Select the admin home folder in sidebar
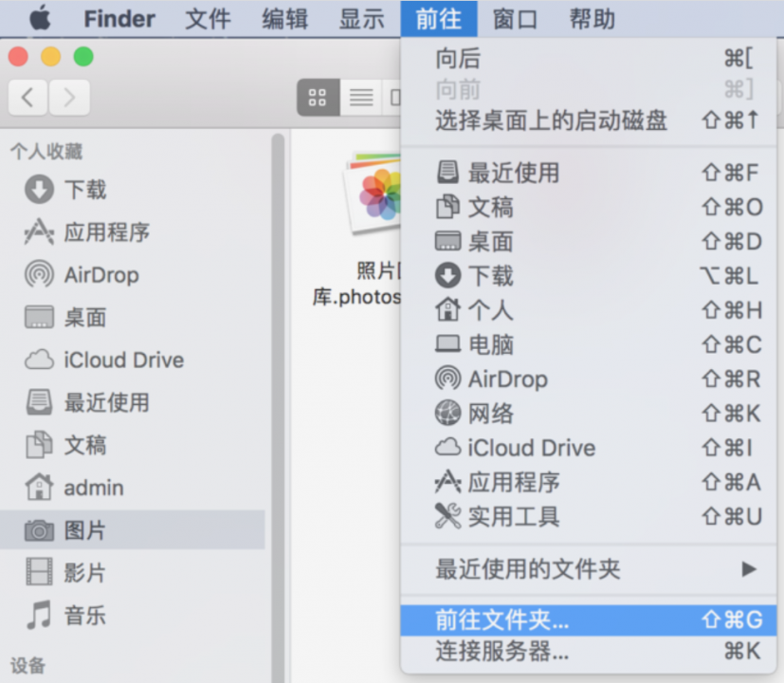Viewport: 784px width, 683px height. click(87, 488)
